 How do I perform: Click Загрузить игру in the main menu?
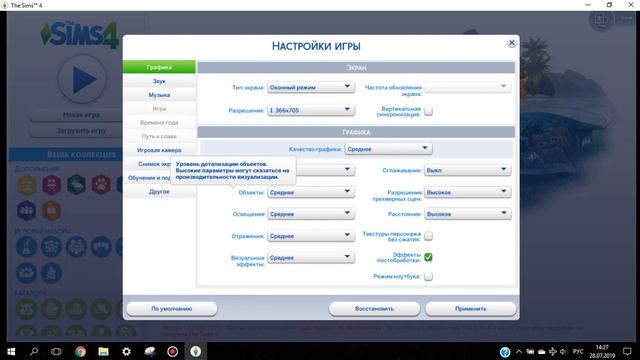[x=81, y=131]
